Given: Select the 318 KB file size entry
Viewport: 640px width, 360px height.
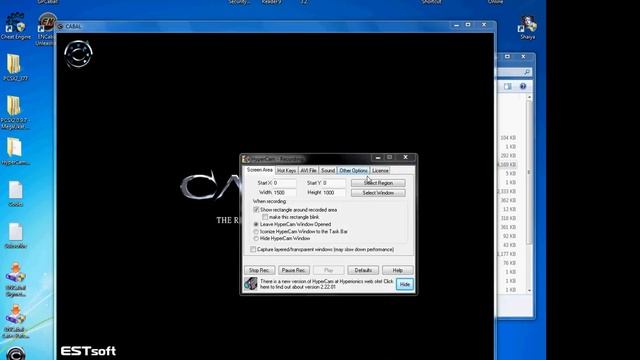Looking at the screenshot, I should 508,218.
